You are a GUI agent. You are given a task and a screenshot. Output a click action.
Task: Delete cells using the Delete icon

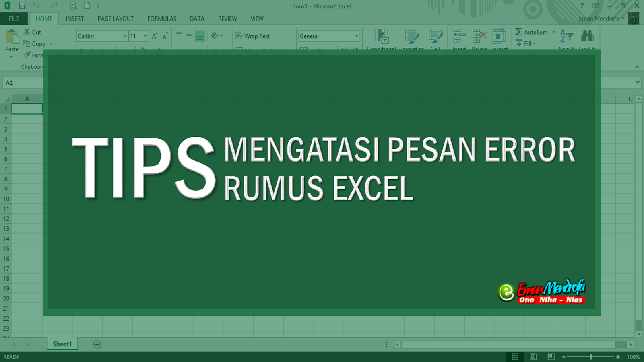tap(479, 36)
